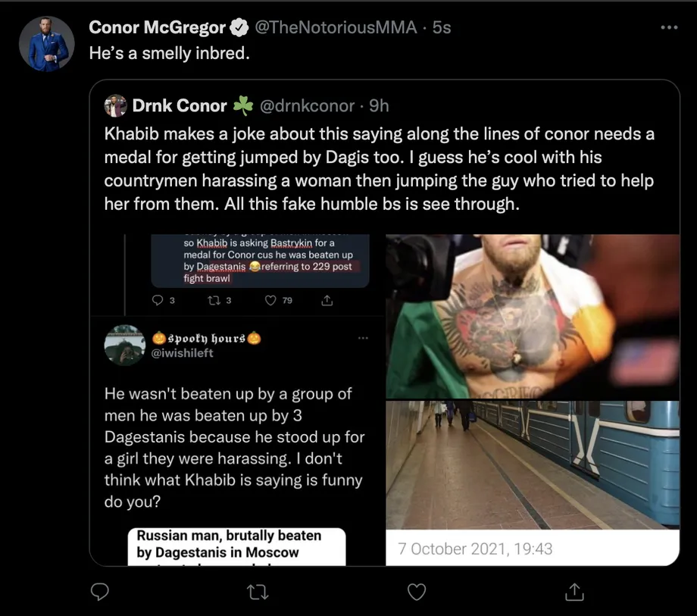Click the 5s tweet timestamp

[x=442, y=28]
